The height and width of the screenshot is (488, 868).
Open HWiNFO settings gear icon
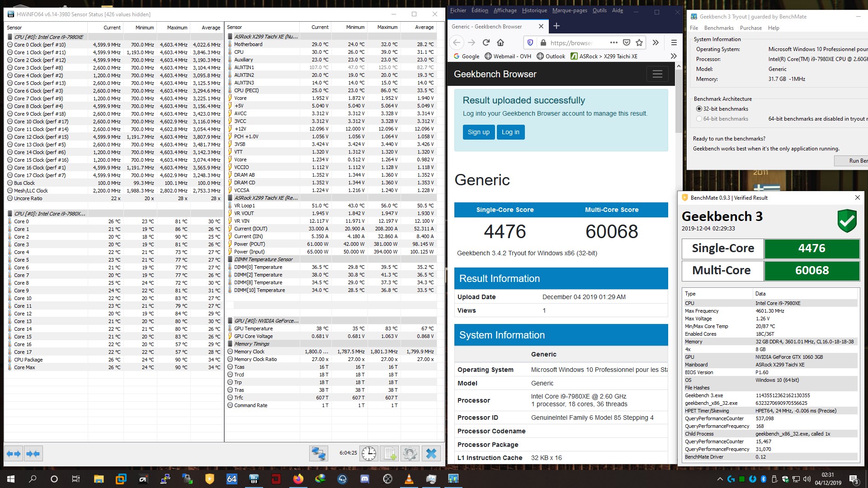[x=410, y=454]
